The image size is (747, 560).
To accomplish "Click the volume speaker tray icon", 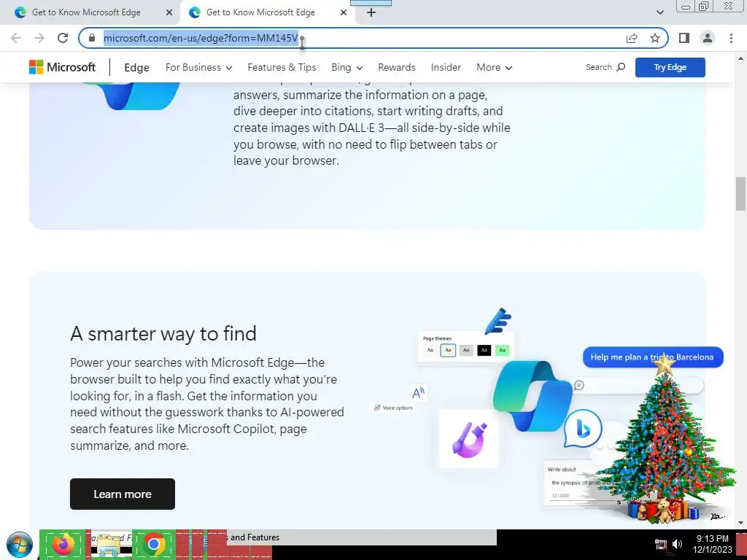I will click(x=677, y=544).
